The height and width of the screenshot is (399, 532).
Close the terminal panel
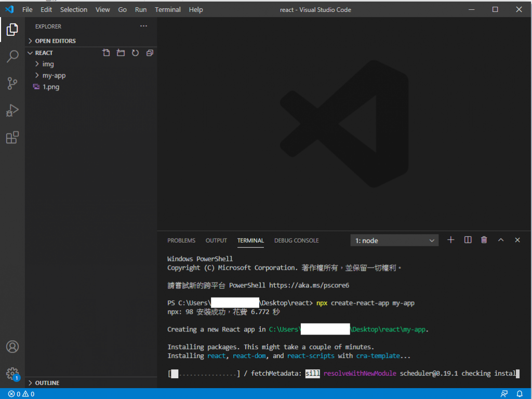click(x=517, y=240)
